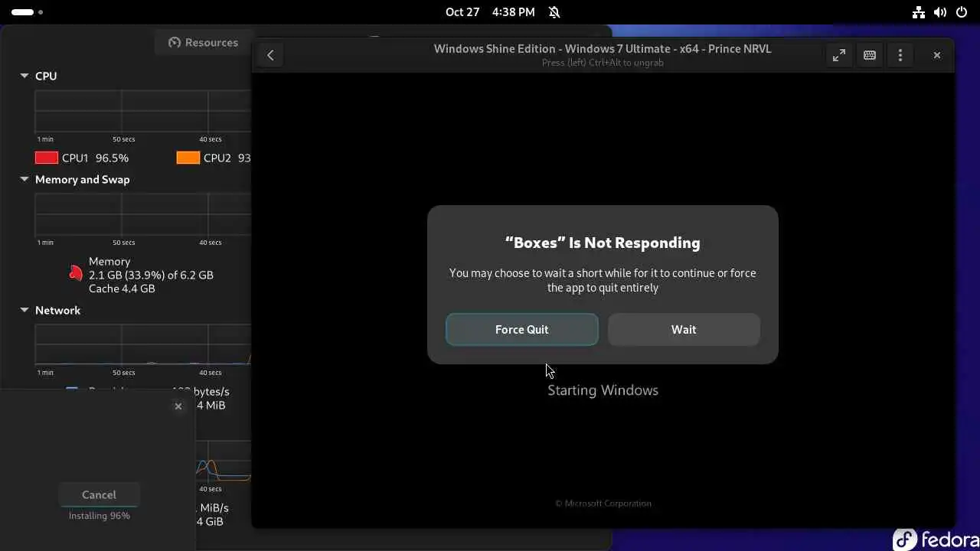Toggle fullscreen in Boxes header bar
Screen dimensions: 980x551
pyautogui.click(x=839, y=55)
